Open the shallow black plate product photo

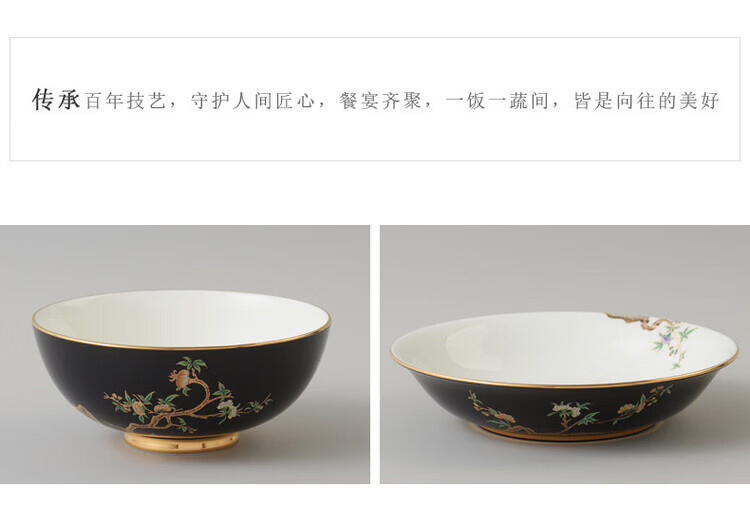coord(565,354)
